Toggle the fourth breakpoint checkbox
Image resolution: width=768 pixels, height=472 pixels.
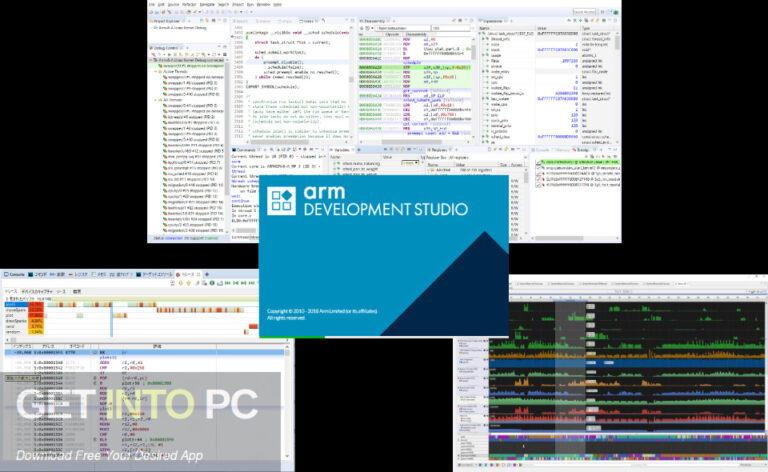(539, 180)
